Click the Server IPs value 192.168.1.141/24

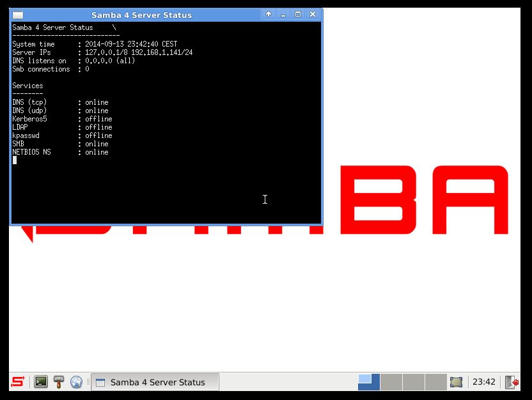(x=162, y=52)
